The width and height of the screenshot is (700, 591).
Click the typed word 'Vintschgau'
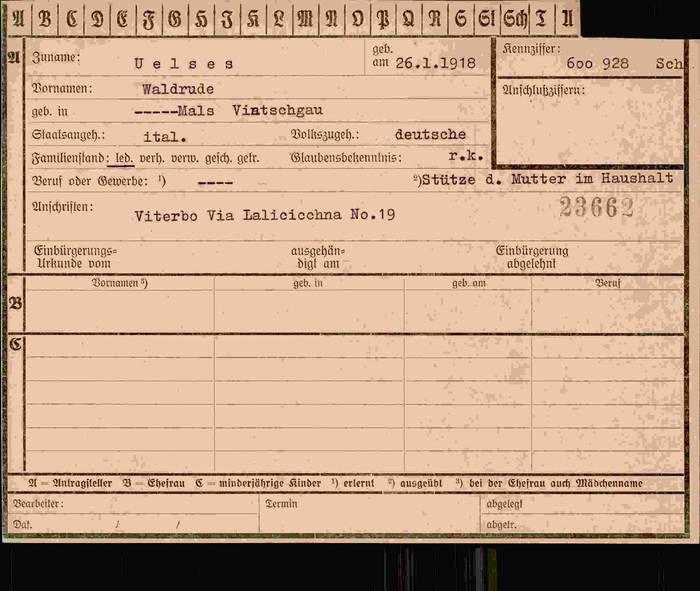click(278, 110)
